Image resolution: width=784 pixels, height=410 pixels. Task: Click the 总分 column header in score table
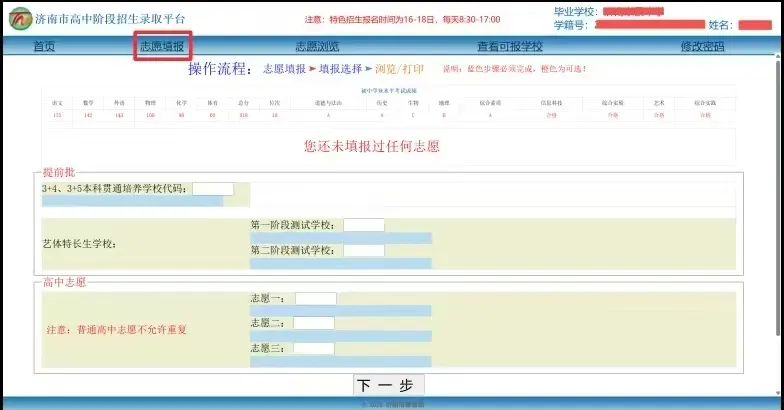[x=244, y=103]
